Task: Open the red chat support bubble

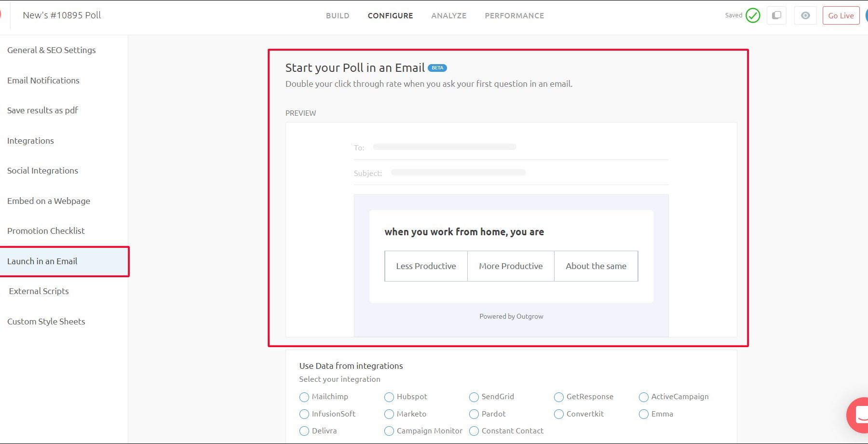Action: coord(859,415)
